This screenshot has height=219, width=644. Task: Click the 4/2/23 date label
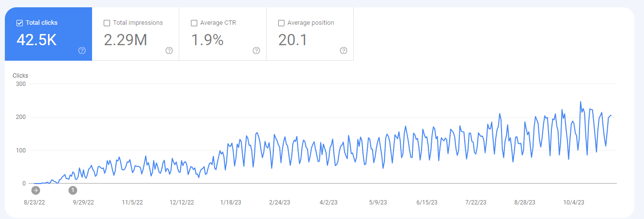tap(329, 202)
